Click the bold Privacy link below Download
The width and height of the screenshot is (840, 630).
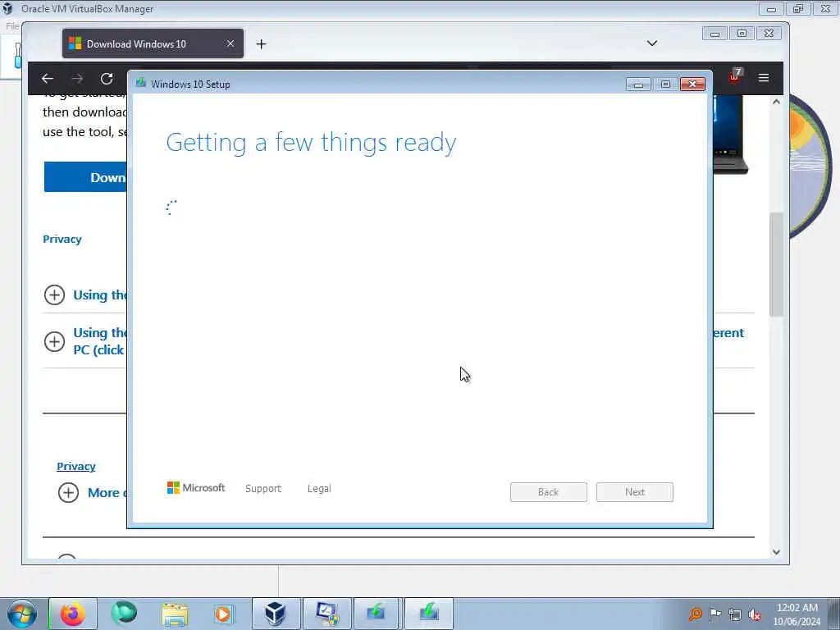pos(62,239)
